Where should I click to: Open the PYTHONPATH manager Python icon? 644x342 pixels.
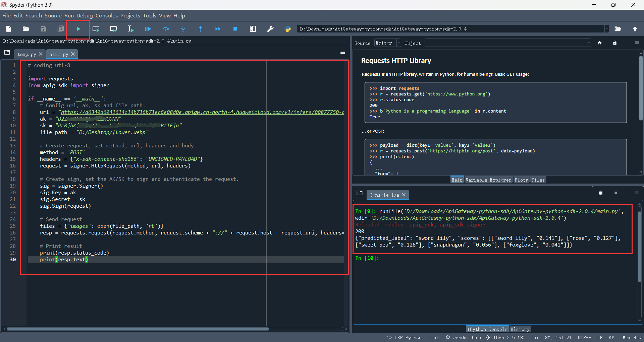[x=288, y=29]
